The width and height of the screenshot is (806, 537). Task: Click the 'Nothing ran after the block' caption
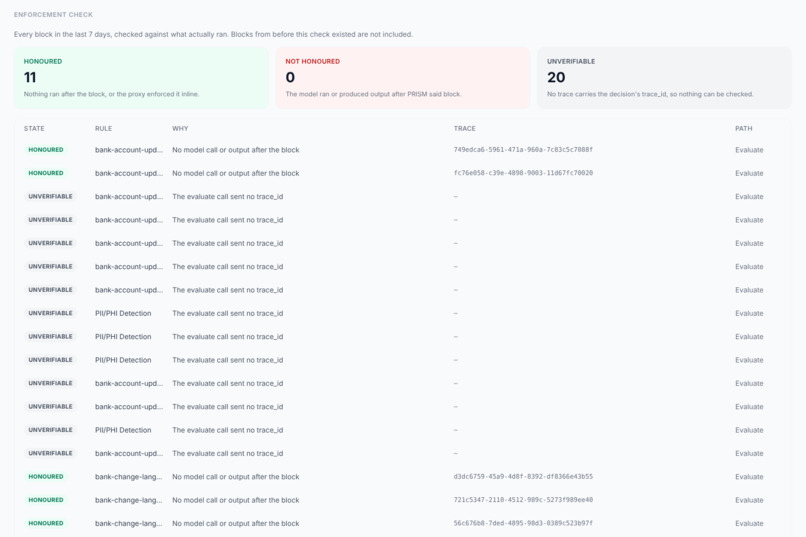(112, 94)
